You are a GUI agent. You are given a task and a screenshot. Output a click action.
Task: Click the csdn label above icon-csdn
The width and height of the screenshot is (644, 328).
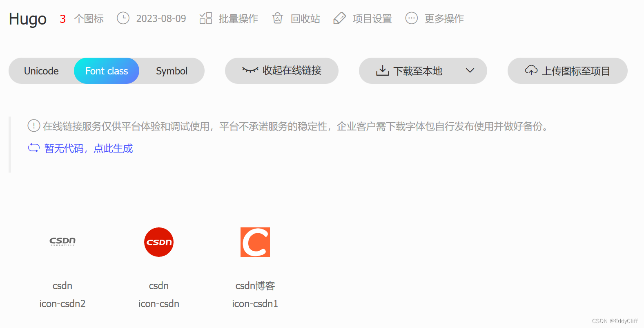pos(159,285)
